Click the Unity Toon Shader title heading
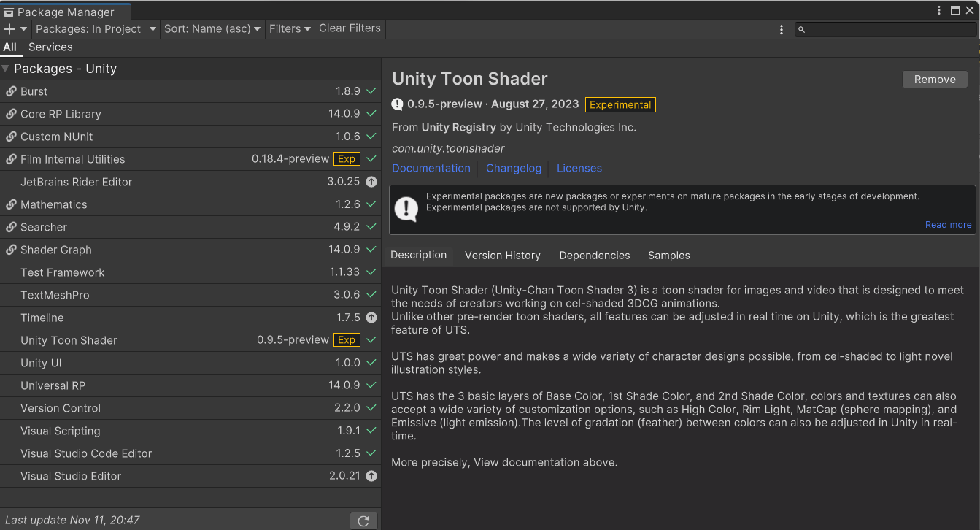 (x=470, y=79)
